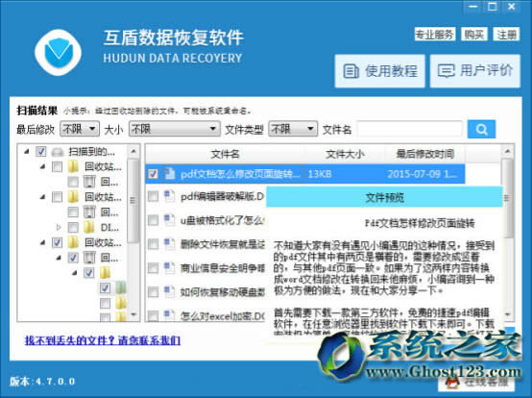
Task: Click the drive icon beside 扫描到的...
Action: pyautogui.click(x=58, y=152)
